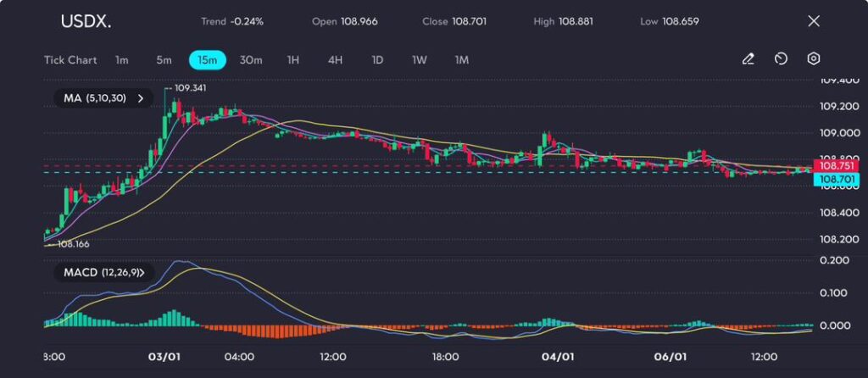The image size is (868, 378).
Task: Select the 1W weekly timeframe
Action: click(420, 60)
